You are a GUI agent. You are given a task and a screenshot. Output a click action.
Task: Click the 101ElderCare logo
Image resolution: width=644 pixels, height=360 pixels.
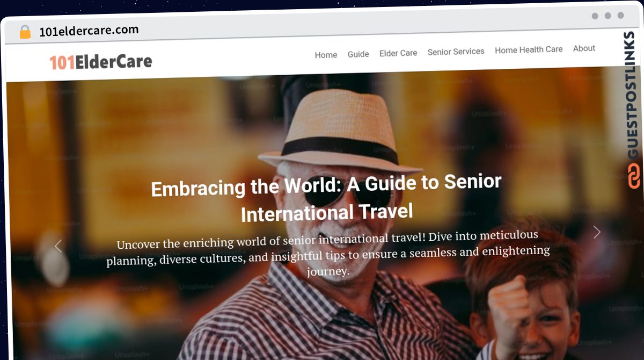point(101,62)
